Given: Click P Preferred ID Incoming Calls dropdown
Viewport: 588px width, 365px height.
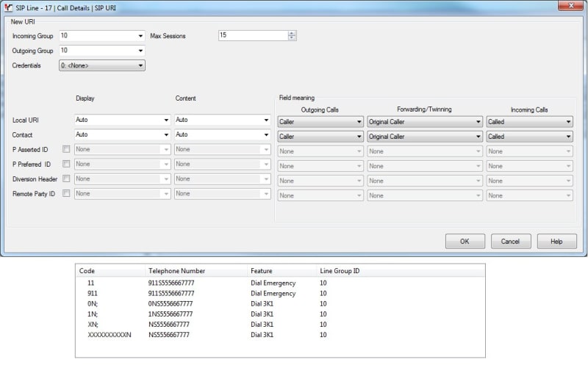Looking at the screenshot, I should [529, 166].
